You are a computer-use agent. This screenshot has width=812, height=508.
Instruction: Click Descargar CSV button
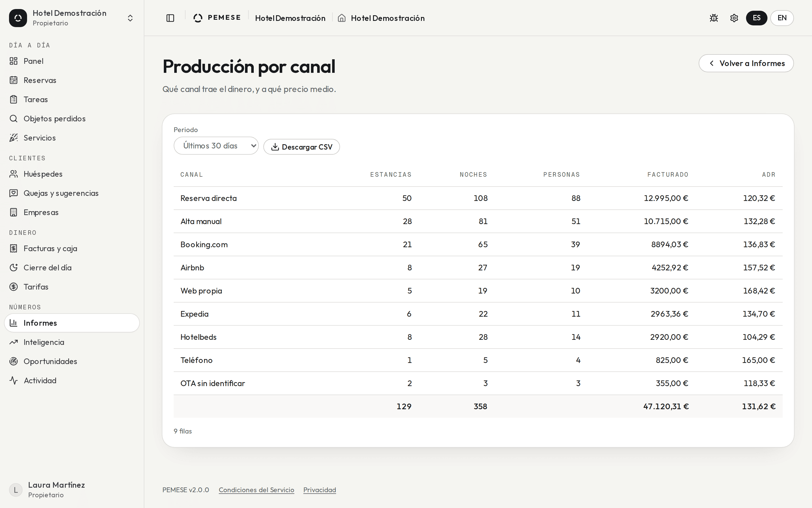pyautogui.click(x=301, y=147)
